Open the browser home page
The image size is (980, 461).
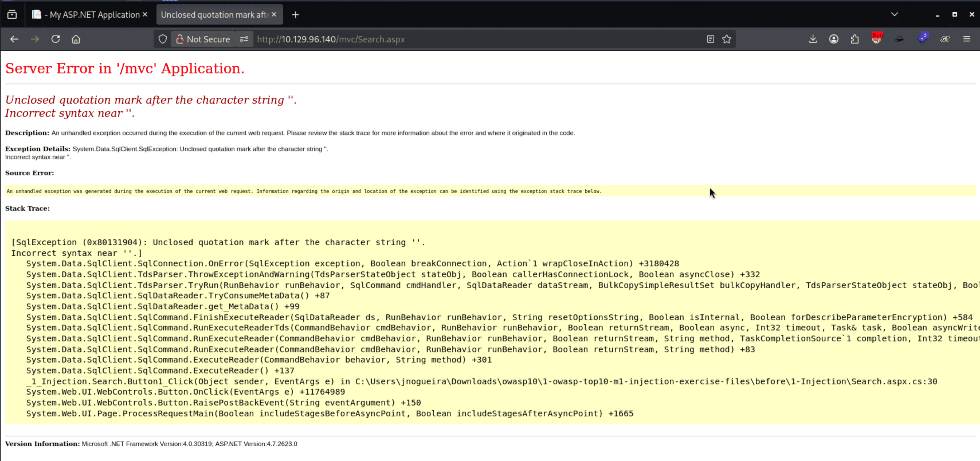pos(76,39)
